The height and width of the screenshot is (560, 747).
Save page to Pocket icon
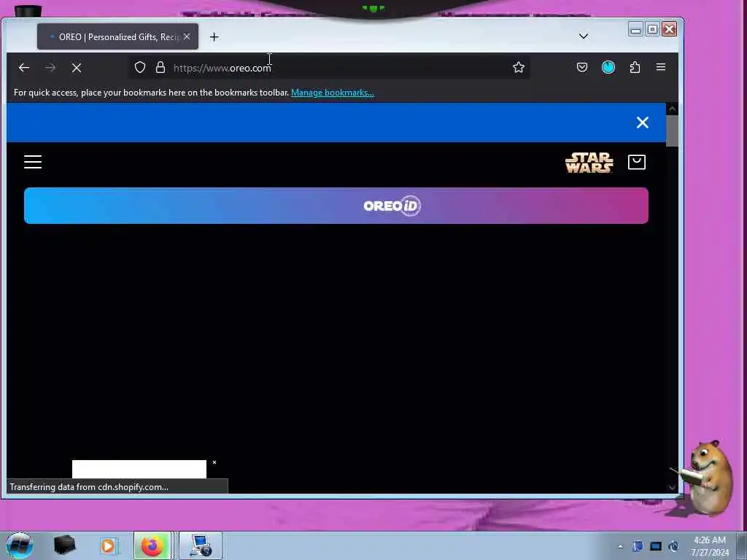click(x=581, y=68)
